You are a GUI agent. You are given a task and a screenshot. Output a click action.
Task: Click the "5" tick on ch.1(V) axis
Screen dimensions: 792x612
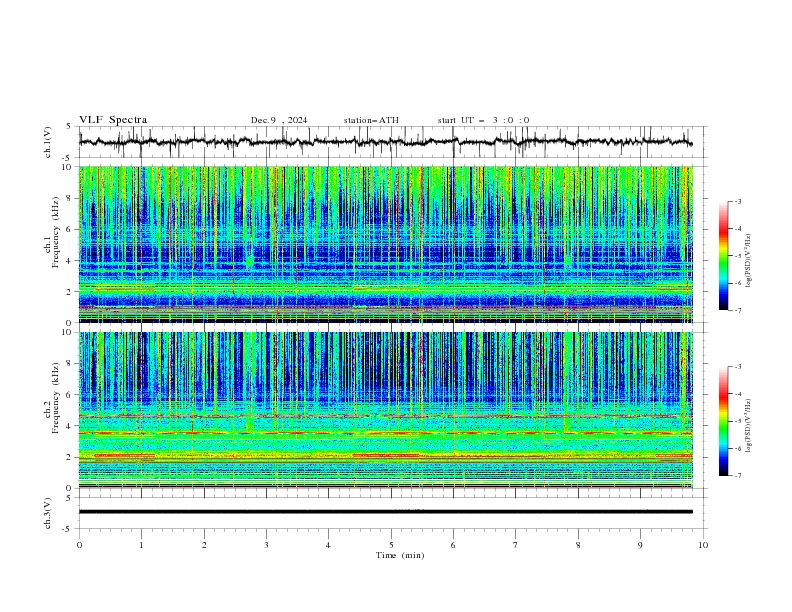tap(69, 127)
